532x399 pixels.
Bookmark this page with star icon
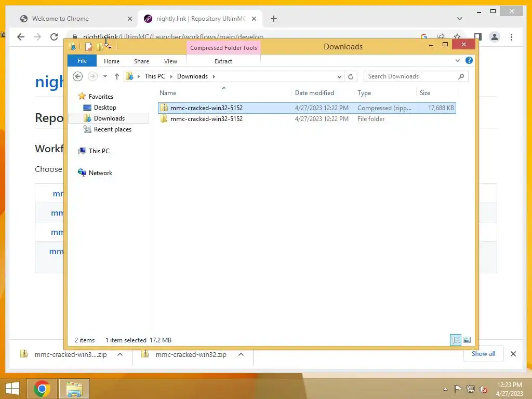tap(457, 36)
